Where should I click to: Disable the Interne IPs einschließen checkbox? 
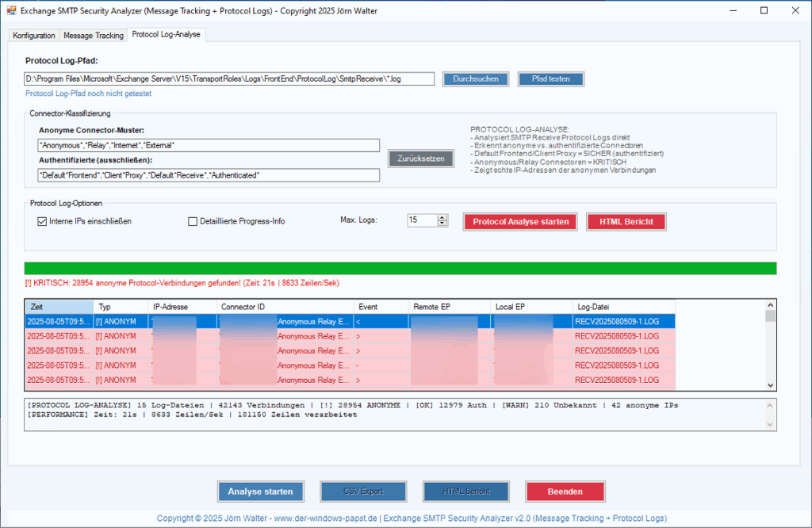point(42,220)
